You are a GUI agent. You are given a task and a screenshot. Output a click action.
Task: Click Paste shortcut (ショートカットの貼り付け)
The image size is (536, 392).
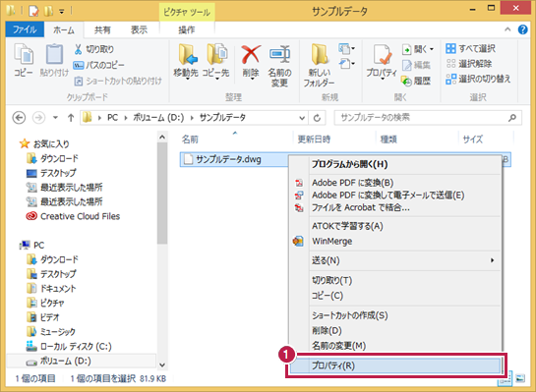tap(118, 82)
